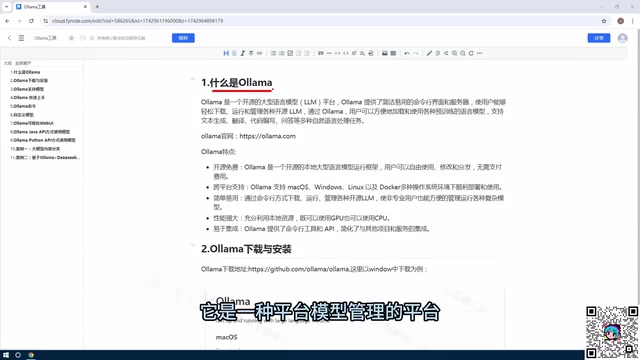This screenshot has height=360, width=640.
Task: Toggle the hamburger sidebar menu icon
Action: point(21,38)
